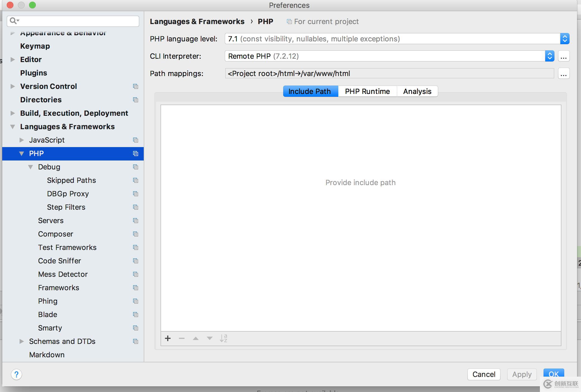581x392 pixels.
Task: Click project-level icon beside Version Control
Action: pyautogui.click(x=136, y=86)
